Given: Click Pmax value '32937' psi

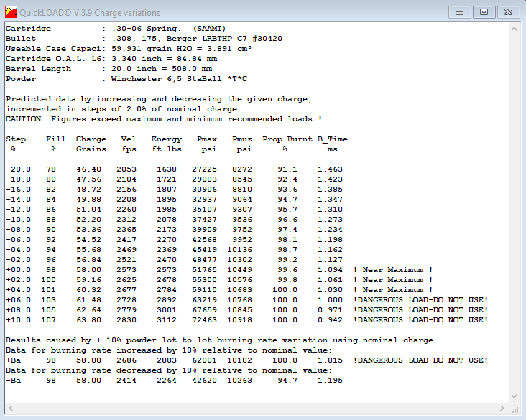Looking at the screenshot, I should pos(204,200).
